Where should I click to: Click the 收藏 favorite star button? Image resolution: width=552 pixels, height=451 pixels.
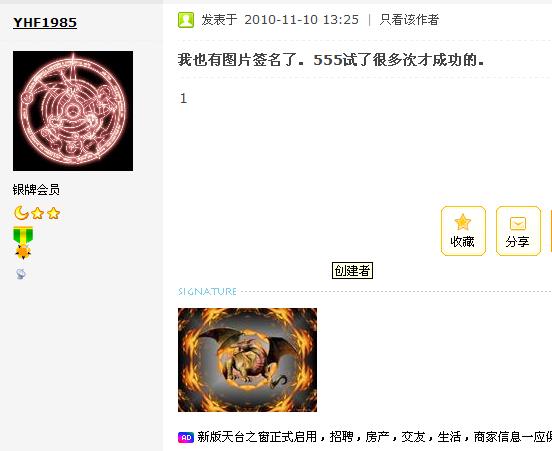point(463,231)
